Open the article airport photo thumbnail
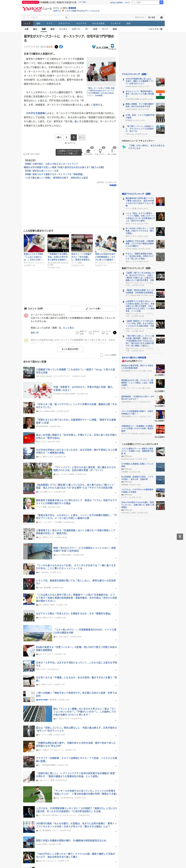The height and width of the screenshot is (868, 186). click(x=101, y=71)
